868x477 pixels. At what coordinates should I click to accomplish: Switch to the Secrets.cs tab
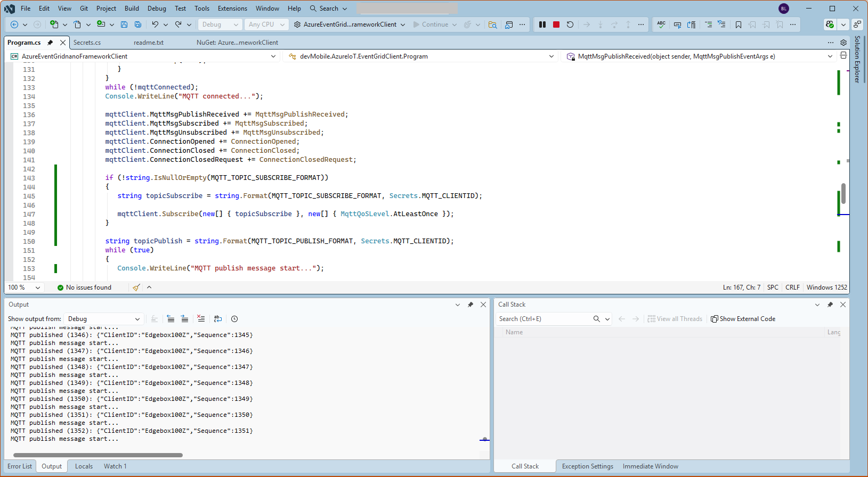[x=87, y=43]
